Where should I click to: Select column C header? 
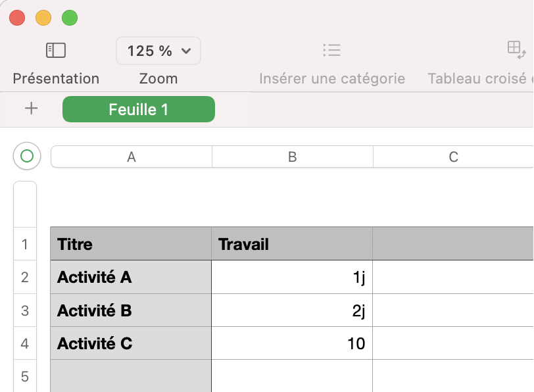tap(454, 157)
